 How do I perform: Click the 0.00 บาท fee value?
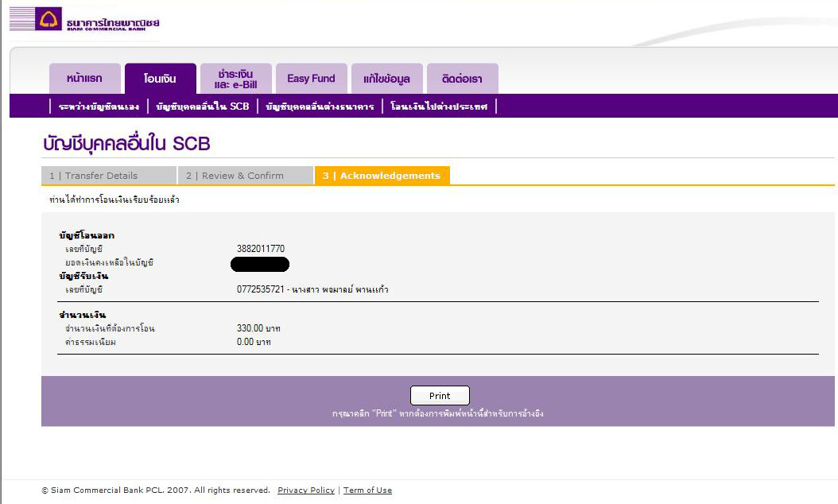254,342
